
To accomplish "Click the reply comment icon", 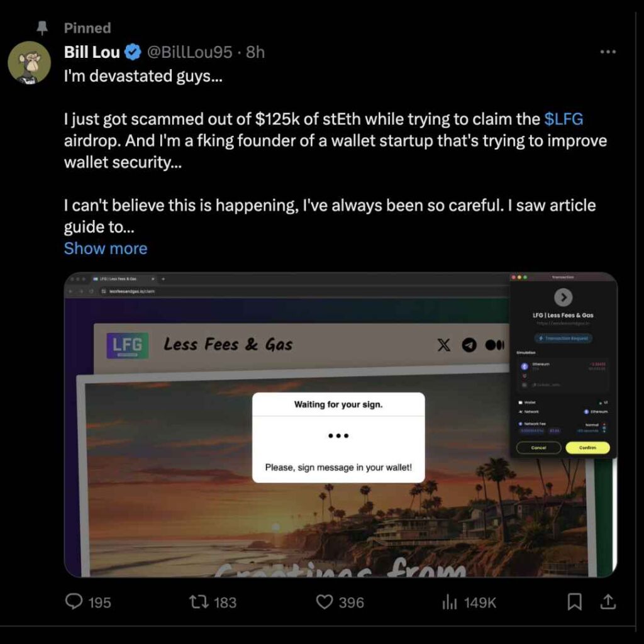I will pos(74,602).
